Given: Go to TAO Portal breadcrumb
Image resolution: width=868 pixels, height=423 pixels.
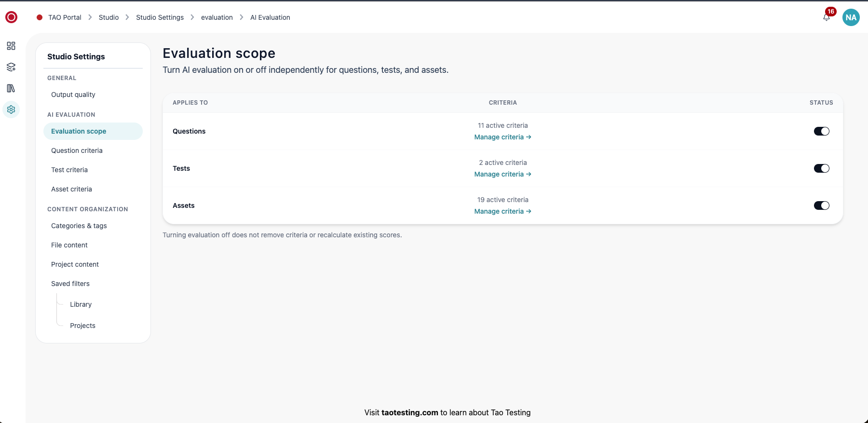Looking at the screenshot, I should pos(65,17).
